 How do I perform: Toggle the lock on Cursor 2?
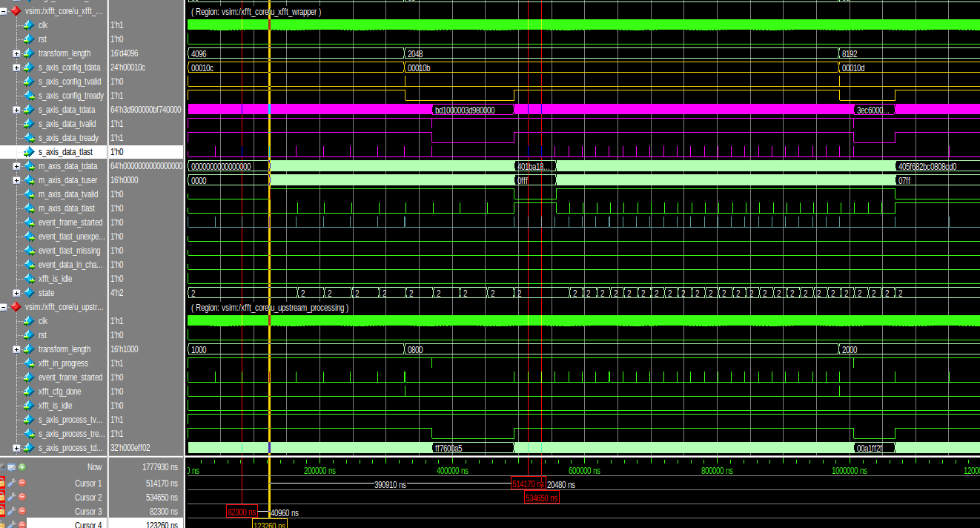[x=2, y=497]
